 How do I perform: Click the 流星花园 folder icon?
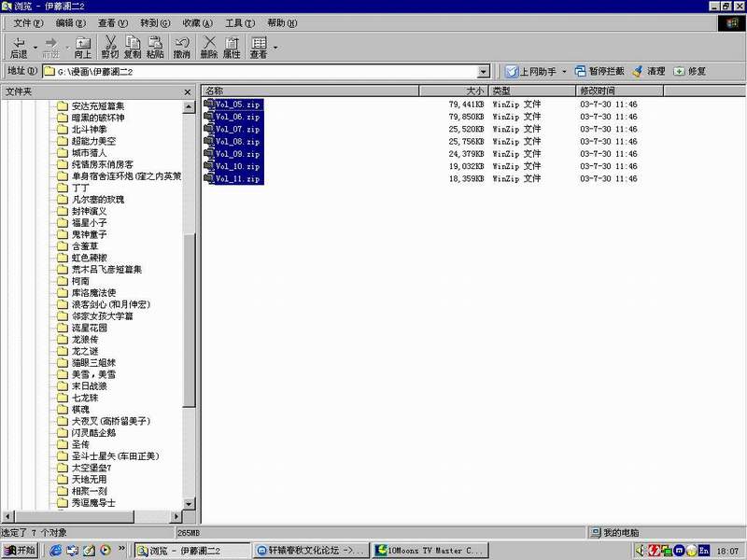click(x=63, y=328)
